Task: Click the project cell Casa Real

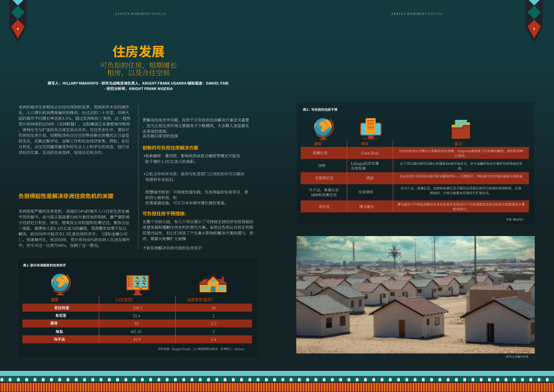Action: click(x=370, y=153)
